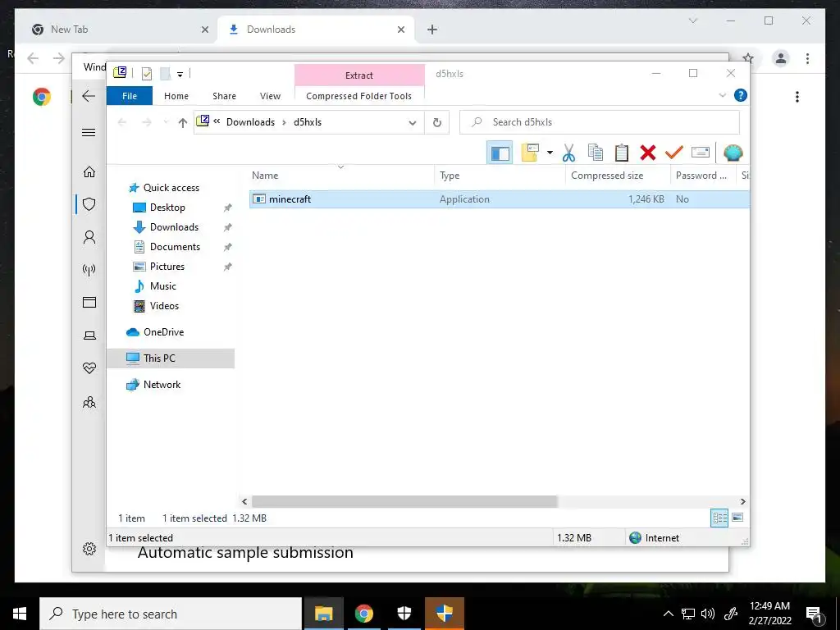The image size is (840, 630).
Task: Select Documents in the navigation pane
Action: [x=175, y=247]
